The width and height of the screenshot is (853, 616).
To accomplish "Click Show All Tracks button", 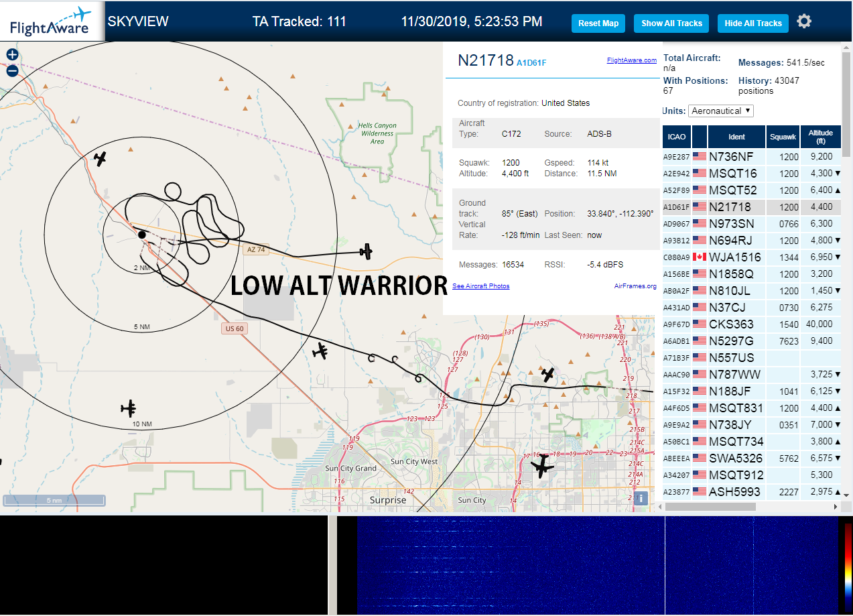I will pos(671,23).
